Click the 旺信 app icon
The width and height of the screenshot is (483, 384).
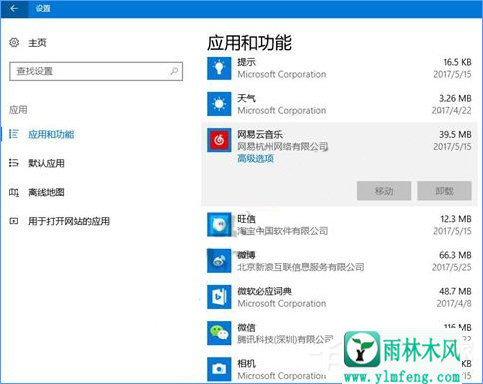click(219, 225)
